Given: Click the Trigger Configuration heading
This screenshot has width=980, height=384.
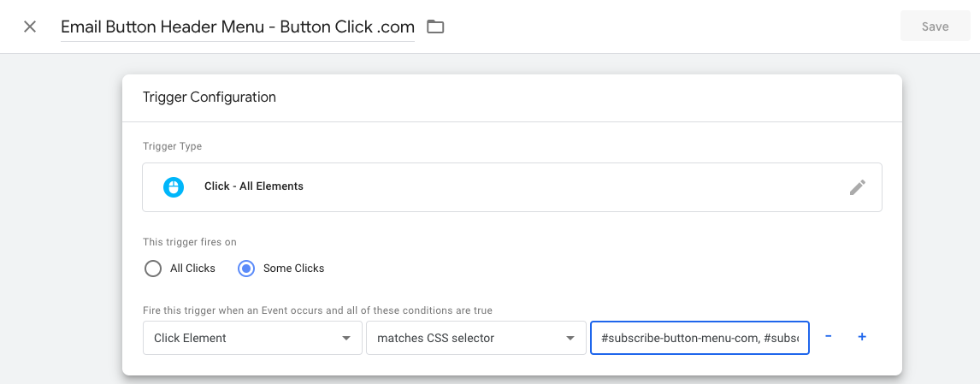Looking at the screenshot, I should coord(210,97).
